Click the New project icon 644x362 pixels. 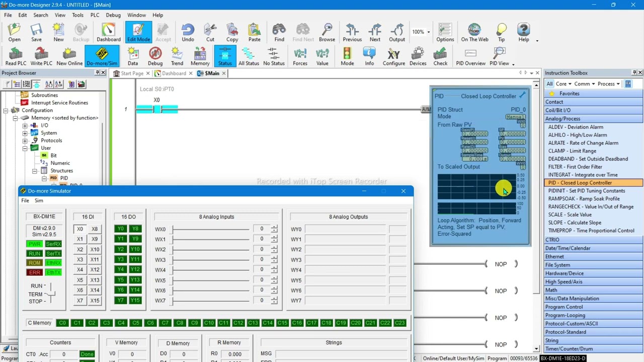coord(58,33)
